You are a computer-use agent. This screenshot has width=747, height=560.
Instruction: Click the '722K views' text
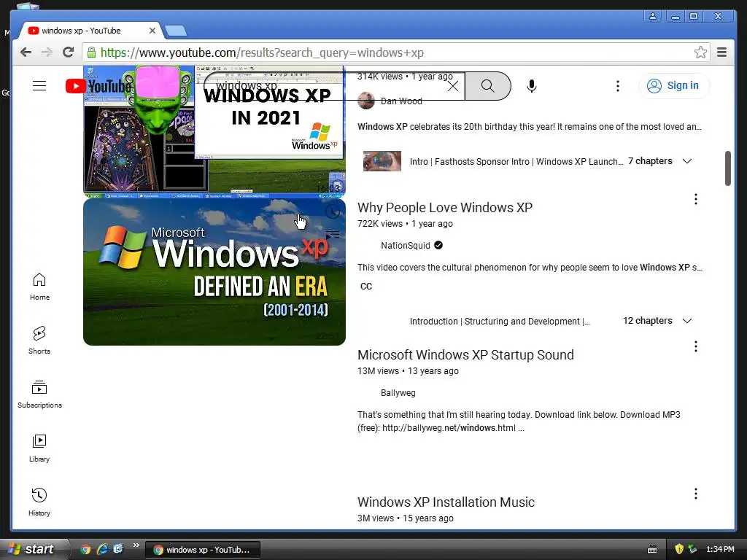point(379,224)
